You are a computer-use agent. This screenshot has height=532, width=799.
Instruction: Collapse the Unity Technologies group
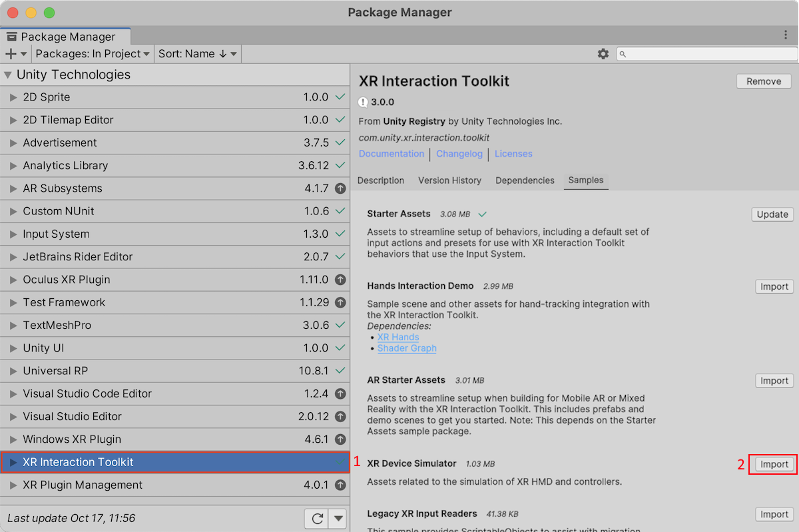[x=8, y=75]
